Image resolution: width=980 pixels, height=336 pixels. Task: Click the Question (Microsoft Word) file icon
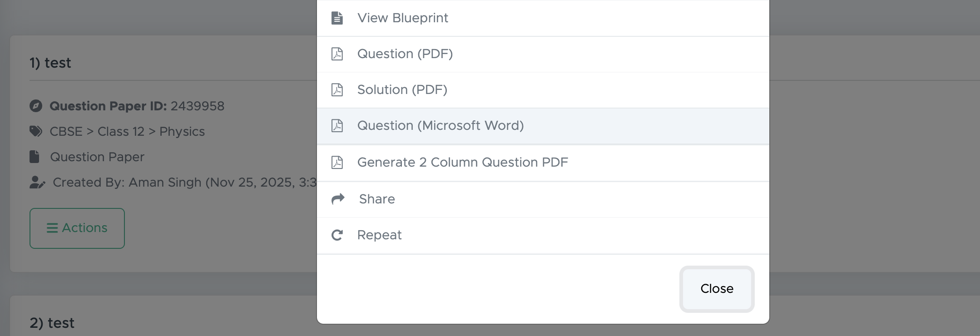(x=337, y=126)
